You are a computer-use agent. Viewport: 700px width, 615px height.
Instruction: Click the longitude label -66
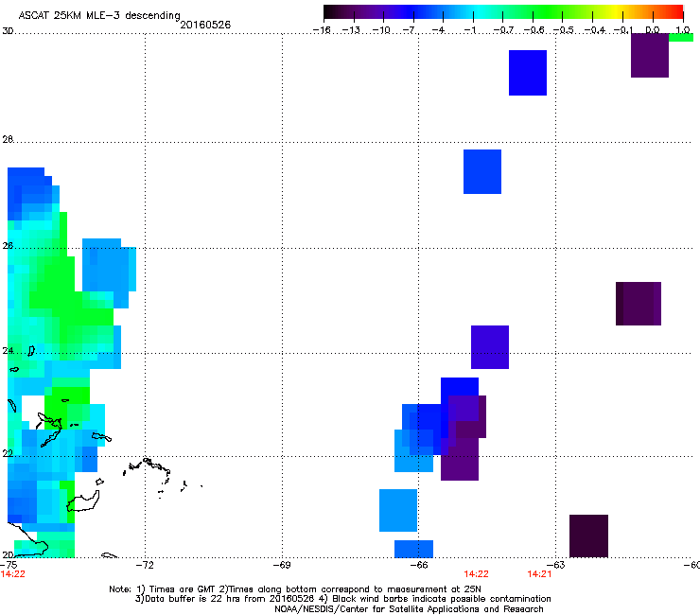point(419,565)
